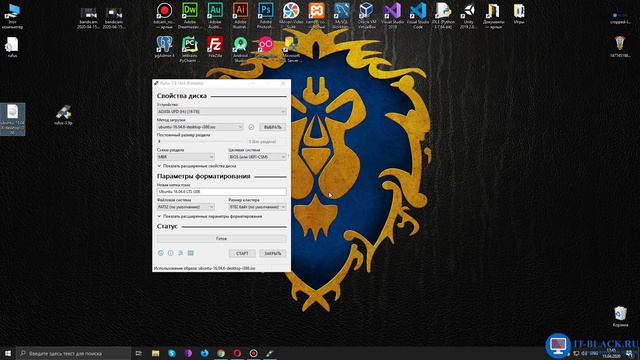Open the Размер кластера dropdown

[257, 207]
